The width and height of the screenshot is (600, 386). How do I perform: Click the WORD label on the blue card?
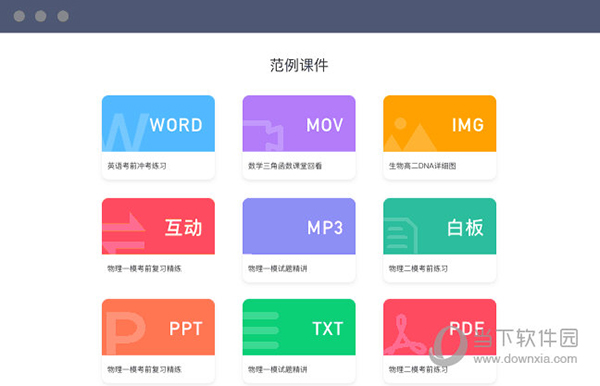click(x=176, y=125)
